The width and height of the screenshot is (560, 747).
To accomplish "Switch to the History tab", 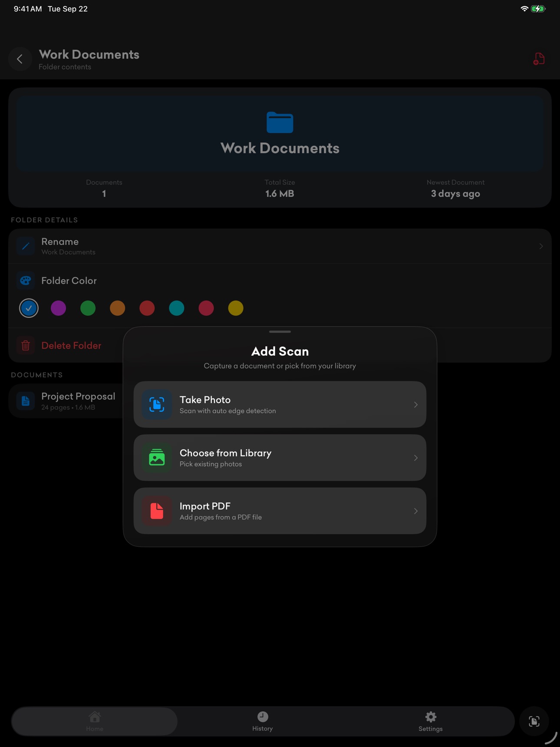I will click(263, 721).
